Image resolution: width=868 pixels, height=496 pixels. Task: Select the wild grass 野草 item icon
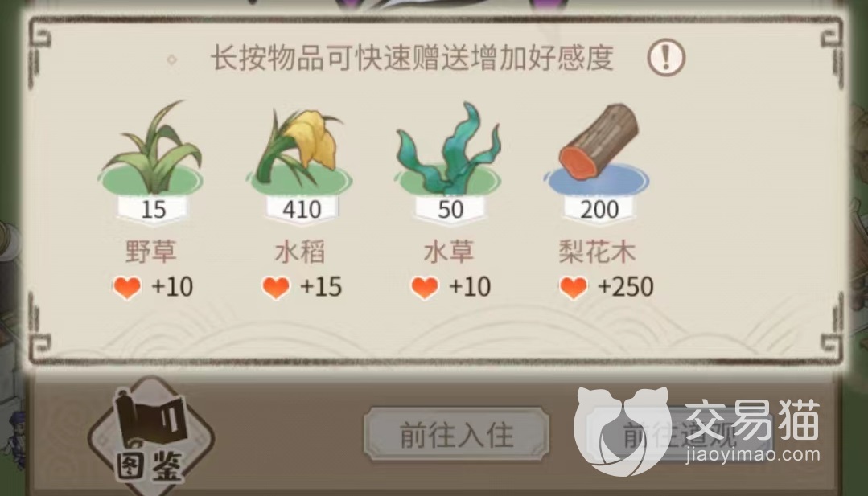(150, 146)
